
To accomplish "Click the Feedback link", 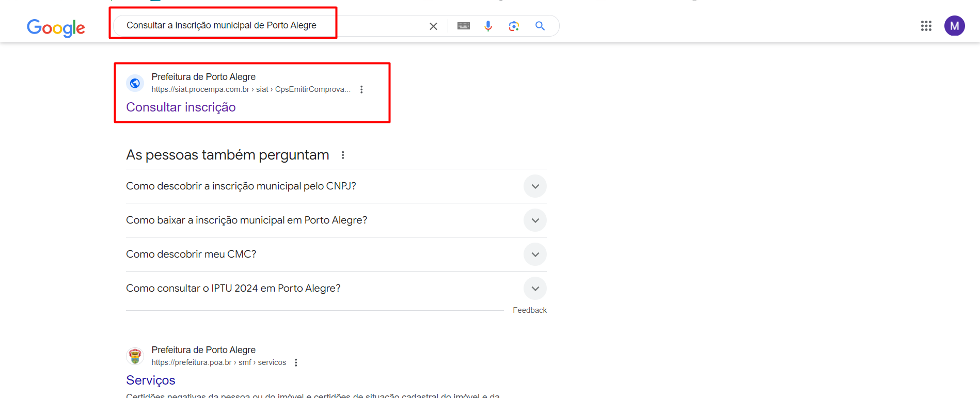I will pos(530,310).
